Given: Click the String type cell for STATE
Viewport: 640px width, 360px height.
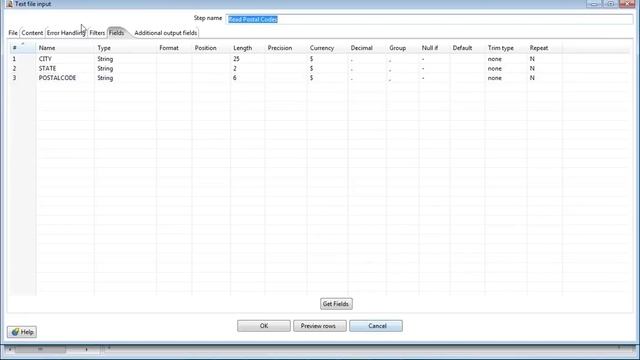Looking at the screenshot, I should [125, 68].
